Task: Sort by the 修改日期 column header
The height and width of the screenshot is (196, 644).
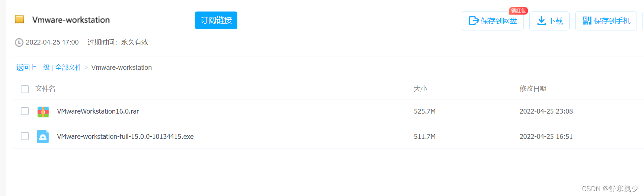Action: [x=533, y=89]
